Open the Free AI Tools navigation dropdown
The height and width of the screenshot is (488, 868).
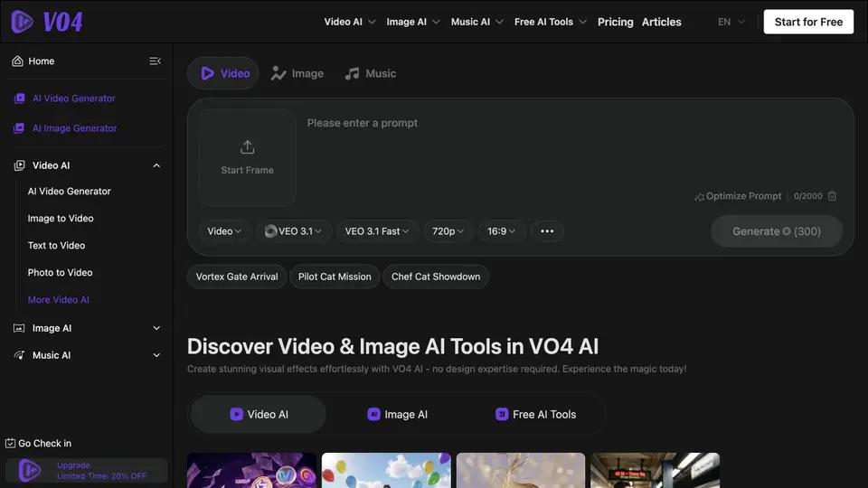coord(551,22)
